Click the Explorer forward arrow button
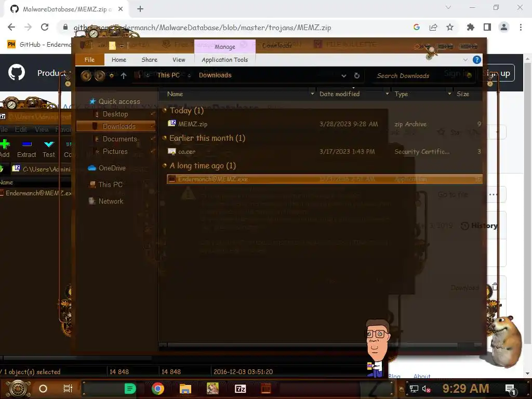 pyautogui.click(x=100, y=75)
